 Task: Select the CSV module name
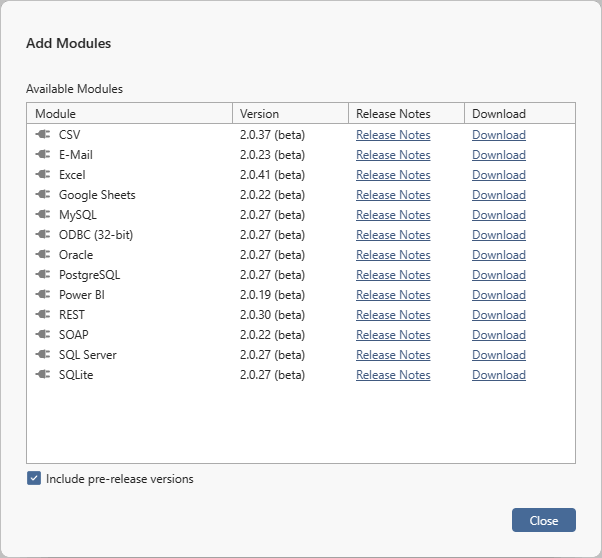click(69, 135)
